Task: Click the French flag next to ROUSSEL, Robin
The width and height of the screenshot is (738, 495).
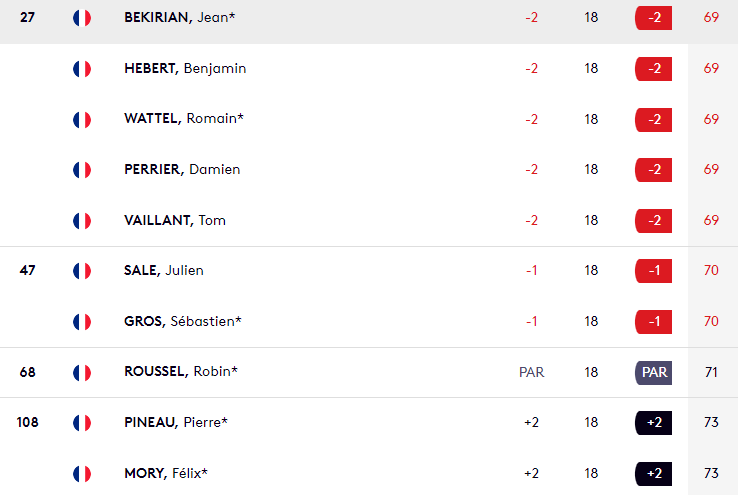Action: click(82, 373)
